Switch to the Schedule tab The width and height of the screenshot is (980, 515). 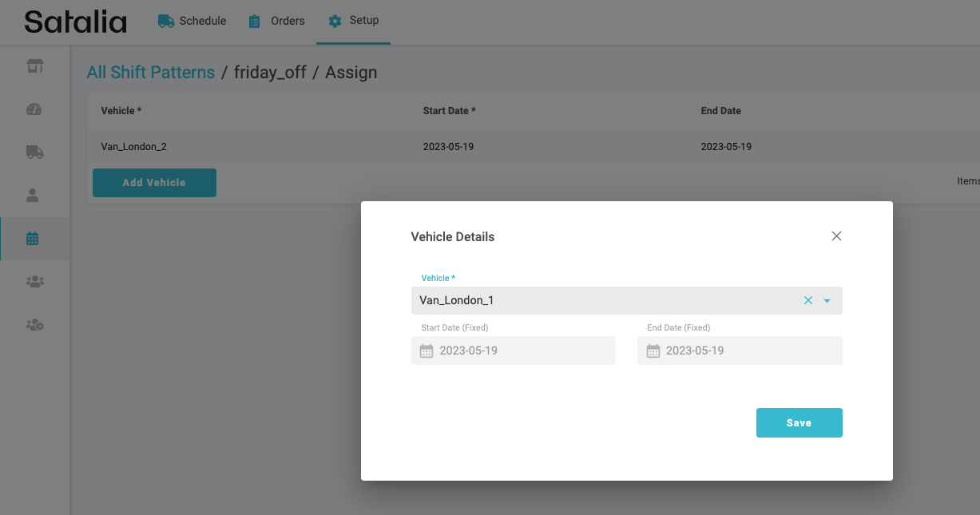[192, 22]
